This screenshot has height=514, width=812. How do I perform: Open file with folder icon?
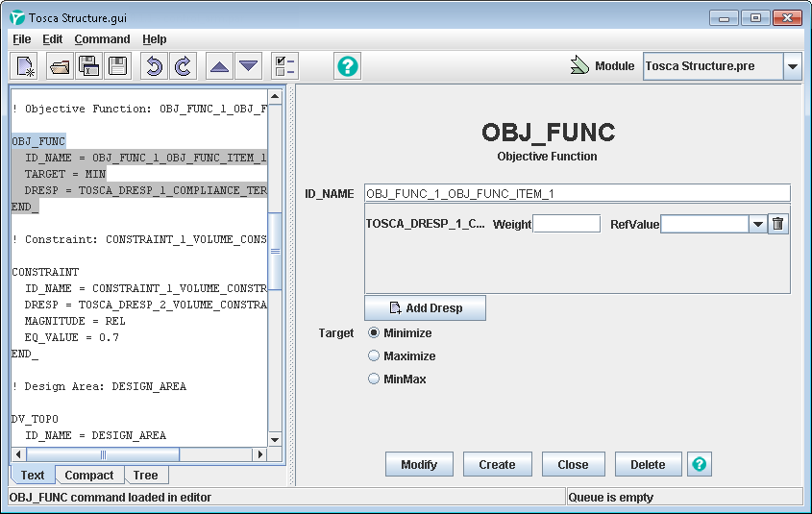(60, 66)
